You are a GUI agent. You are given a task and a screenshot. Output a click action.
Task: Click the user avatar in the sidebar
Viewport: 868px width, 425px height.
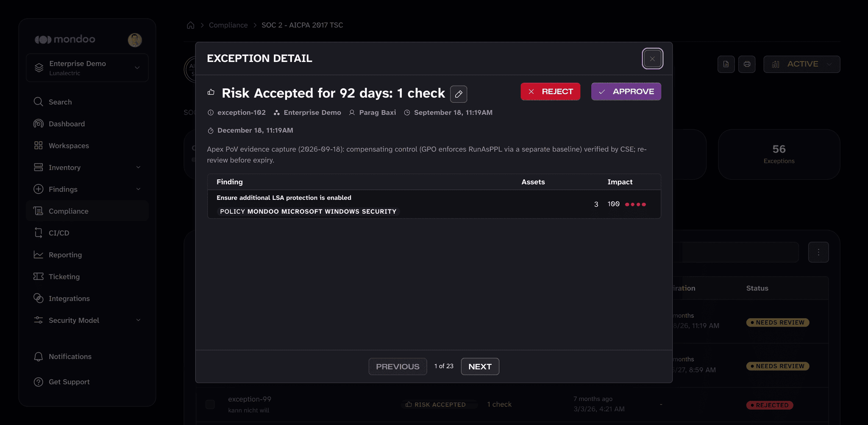[135, 40]
